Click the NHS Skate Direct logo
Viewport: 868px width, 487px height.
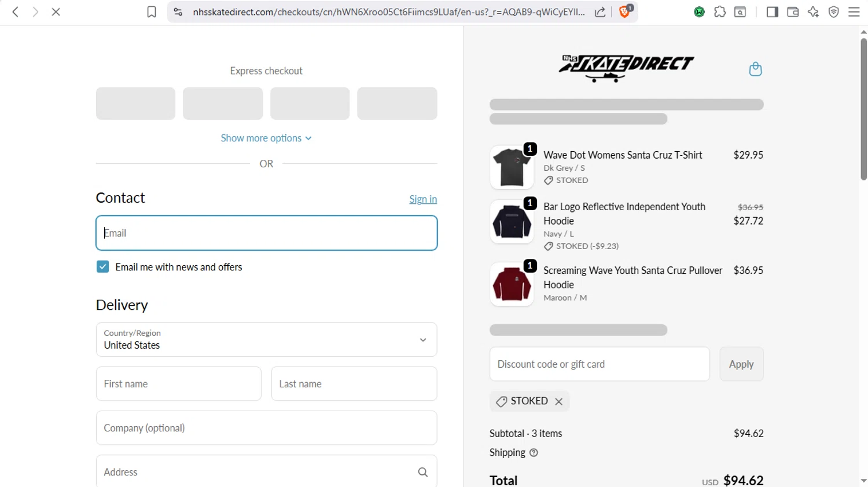click(x=626, y=68)
